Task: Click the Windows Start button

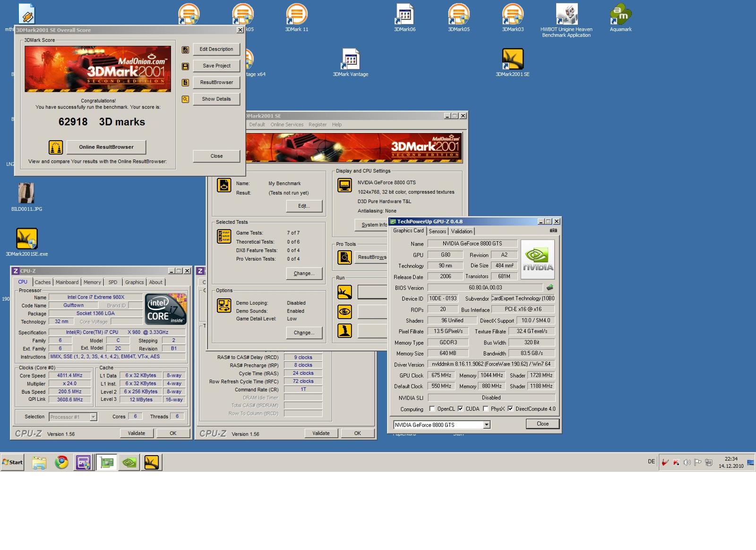Action: (x=13, y=462)
